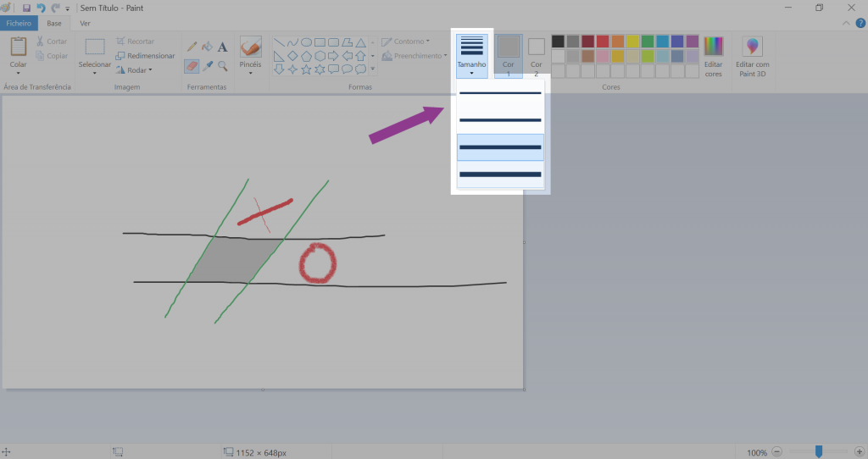The width and height of the screenshot is (868, 459).
Task: Select the Eraser tool
Action: click(x=192, y=66)
